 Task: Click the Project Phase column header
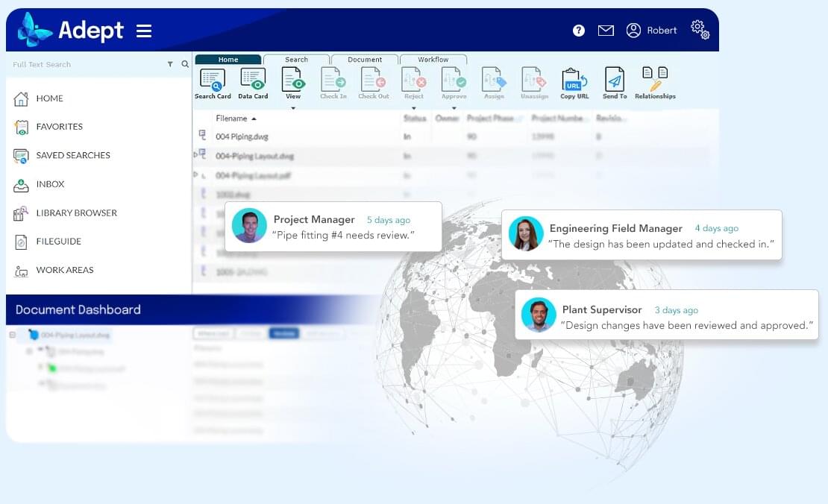pyautogui.click(x=491, y=119)
